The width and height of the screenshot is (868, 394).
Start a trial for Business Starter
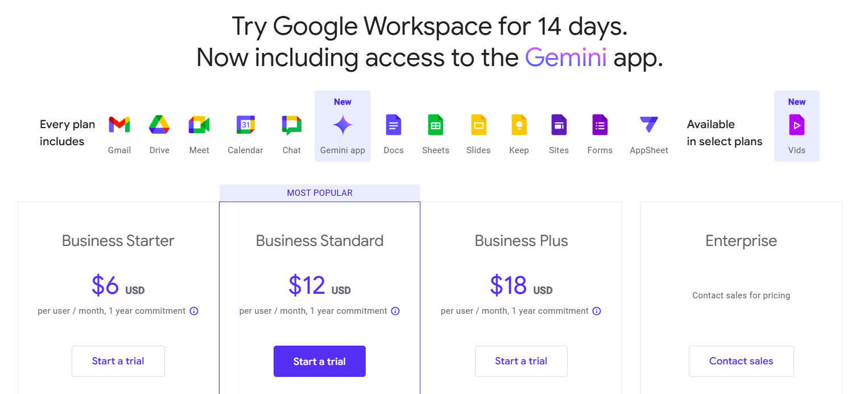click(118, 361)
